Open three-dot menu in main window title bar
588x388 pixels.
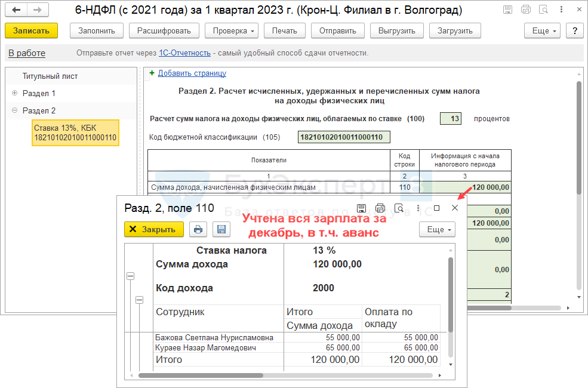[x=561, y=10]
